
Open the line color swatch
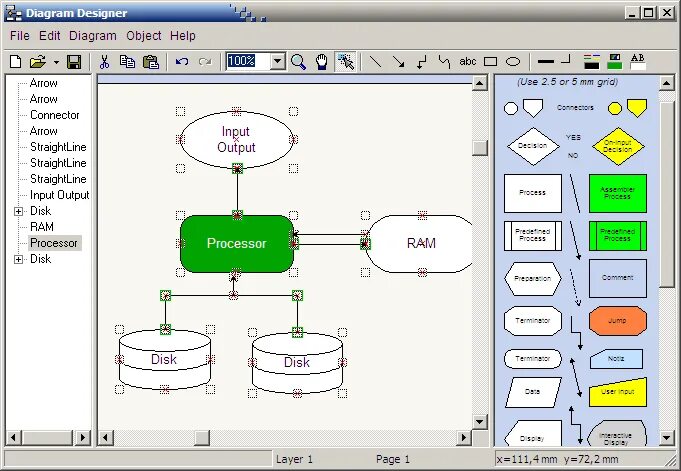(591, 62)
